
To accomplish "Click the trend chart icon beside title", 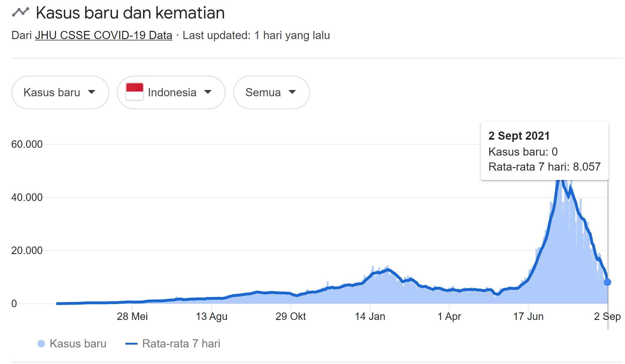I will tap(20, 12).
